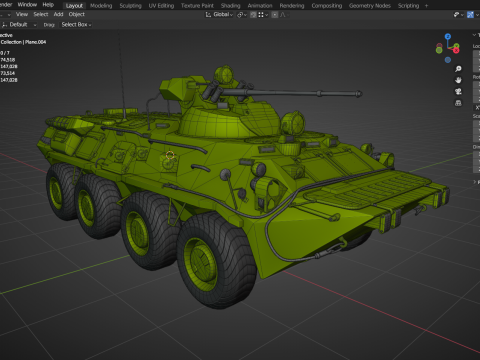Viewport: 480px width, 360px height.
Task: Open the viewport Add menu
Action: click(58, 14)
